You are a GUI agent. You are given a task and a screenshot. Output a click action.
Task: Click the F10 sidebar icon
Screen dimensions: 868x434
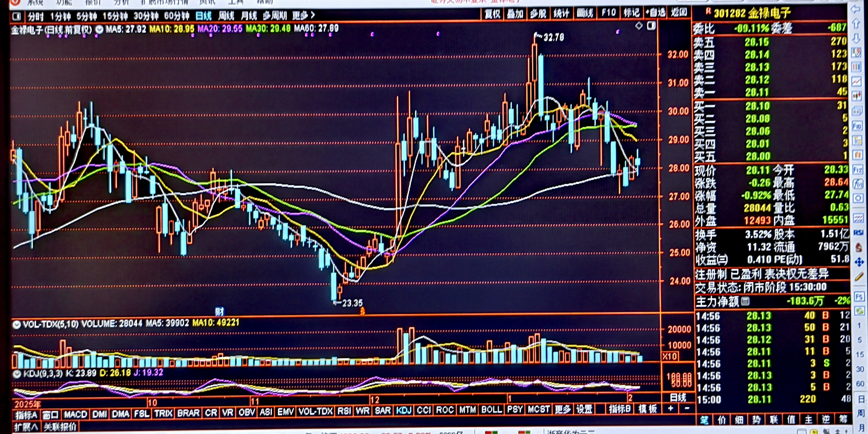[x=857, y=126]
